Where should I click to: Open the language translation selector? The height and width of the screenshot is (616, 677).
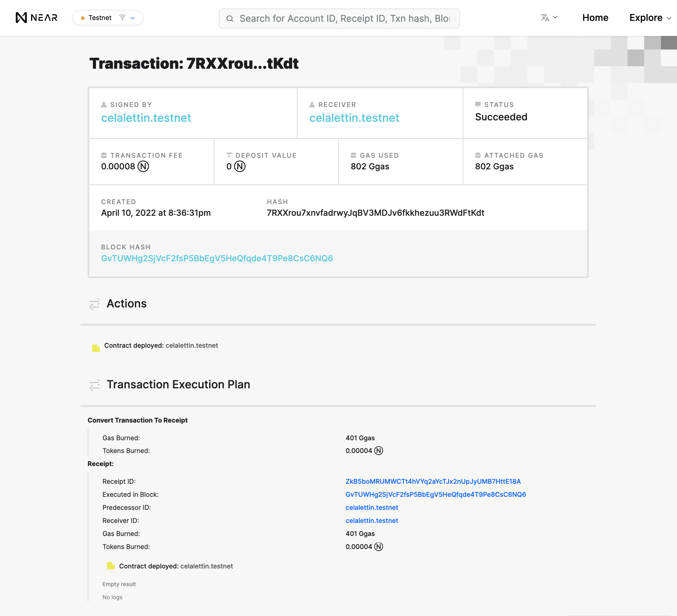point(549,17)
